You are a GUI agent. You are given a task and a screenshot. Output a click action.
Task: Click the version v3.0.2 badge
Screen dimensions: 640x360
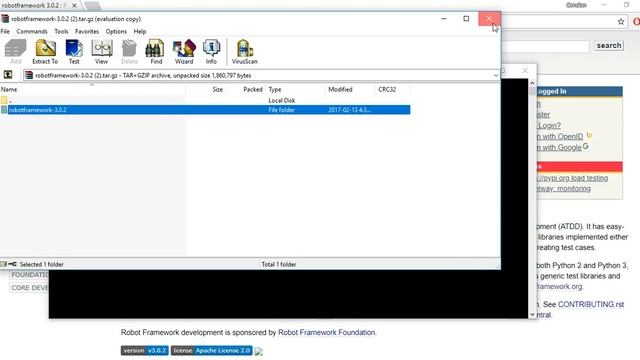tap(144, 351)
